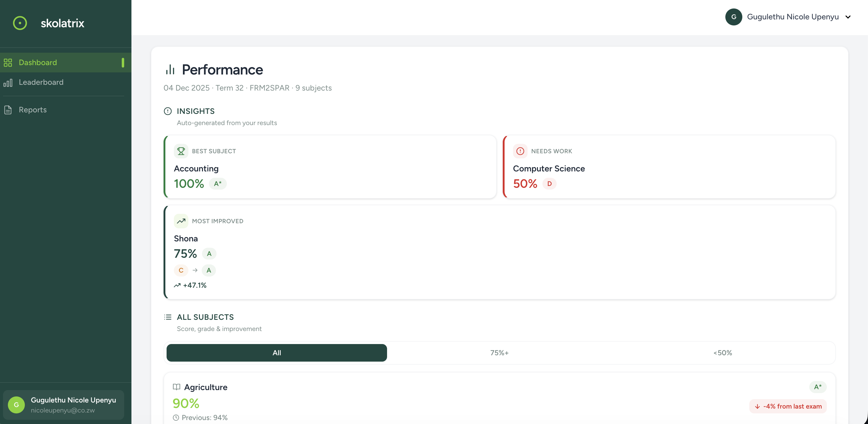Click the +47.1% improvement value
The height and width of the screenshot is (424, 868).
195,285
